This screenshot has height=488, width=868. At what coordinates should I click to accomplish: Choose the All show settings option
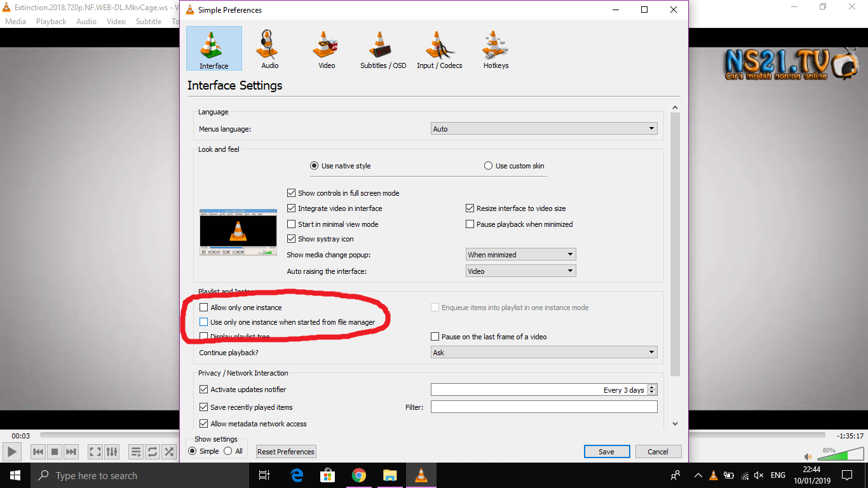(x=228, y=451)
